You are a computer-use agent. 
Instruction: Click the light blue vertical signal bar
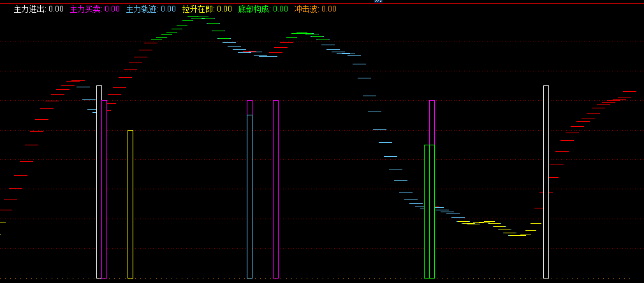(x=249, y=196)
